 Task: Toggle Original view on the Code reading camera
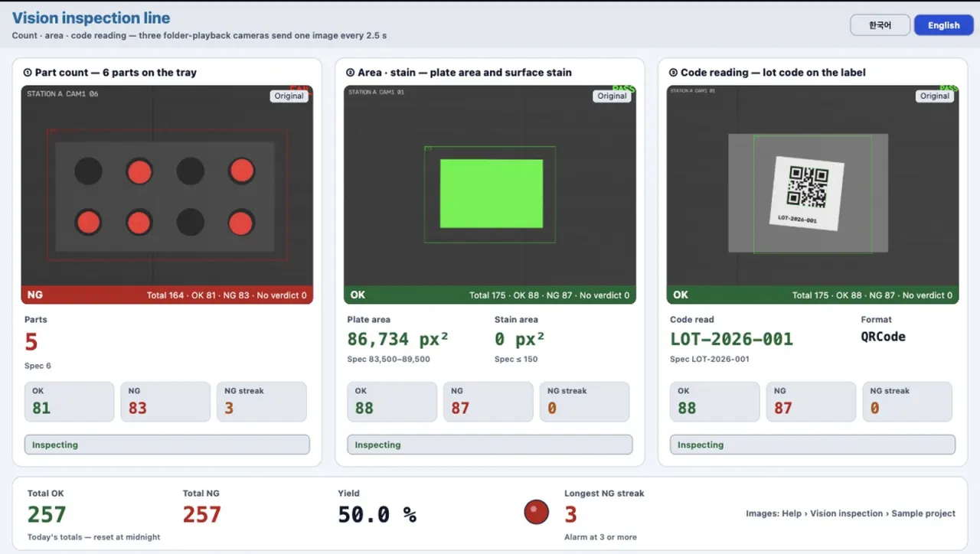point(935,96)
